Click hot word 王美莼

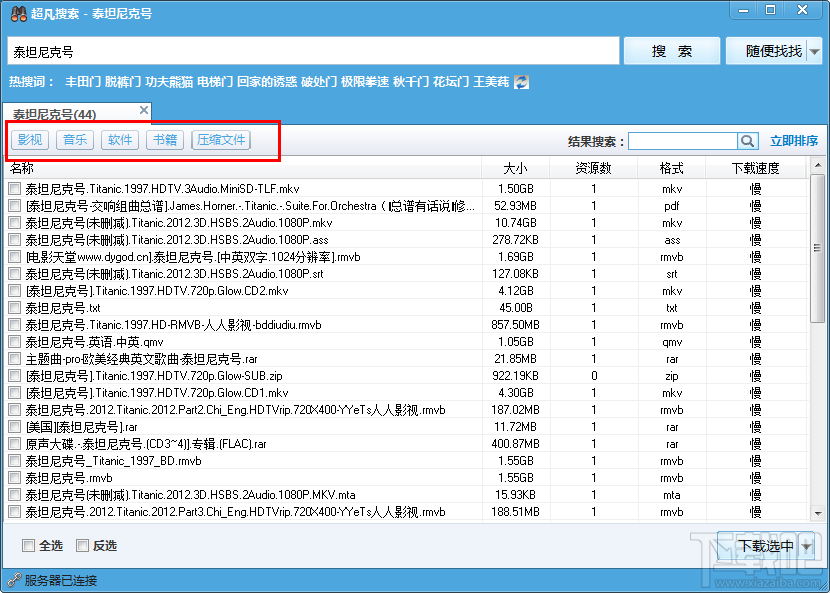point(491,82)
